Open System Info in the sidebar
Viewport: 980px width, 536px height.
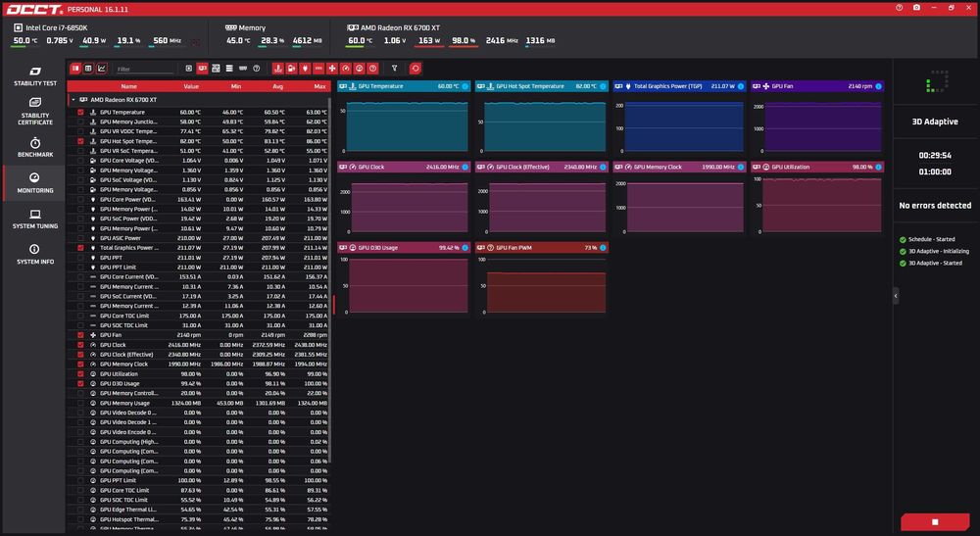pos(35,254)
